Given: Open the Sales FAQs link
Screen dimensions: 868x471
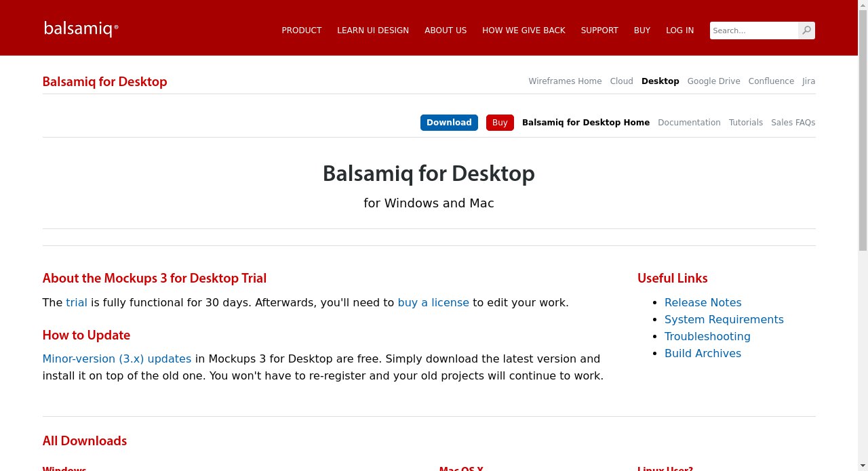Looking at the screenshot, I should (x=793, y=123).
